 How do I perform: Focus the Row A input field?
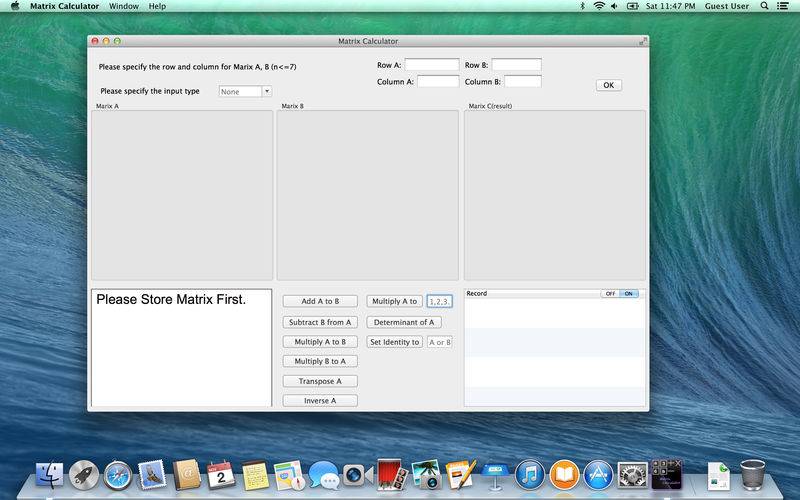[432, 64]
